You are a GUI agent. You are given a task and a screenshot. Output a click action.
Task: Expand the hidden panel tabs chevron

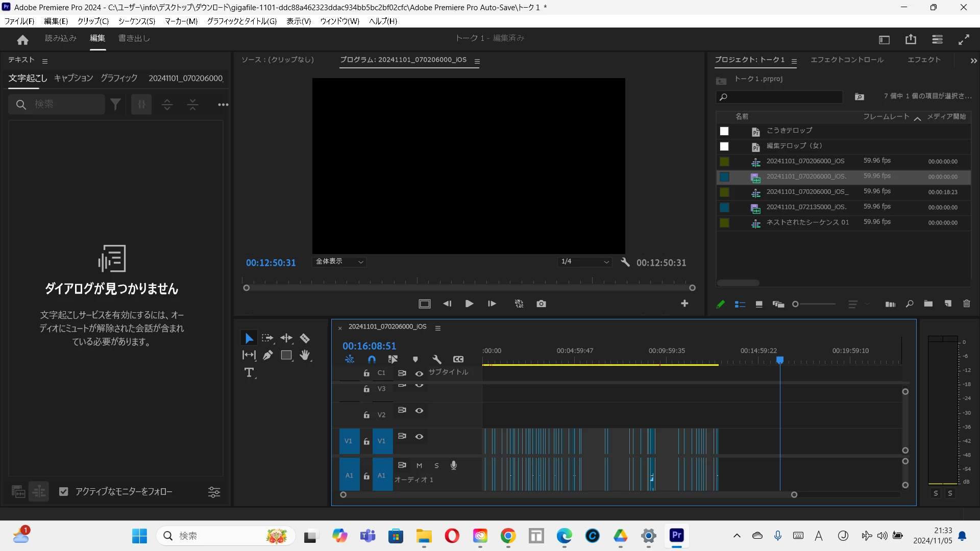(973, 61)
